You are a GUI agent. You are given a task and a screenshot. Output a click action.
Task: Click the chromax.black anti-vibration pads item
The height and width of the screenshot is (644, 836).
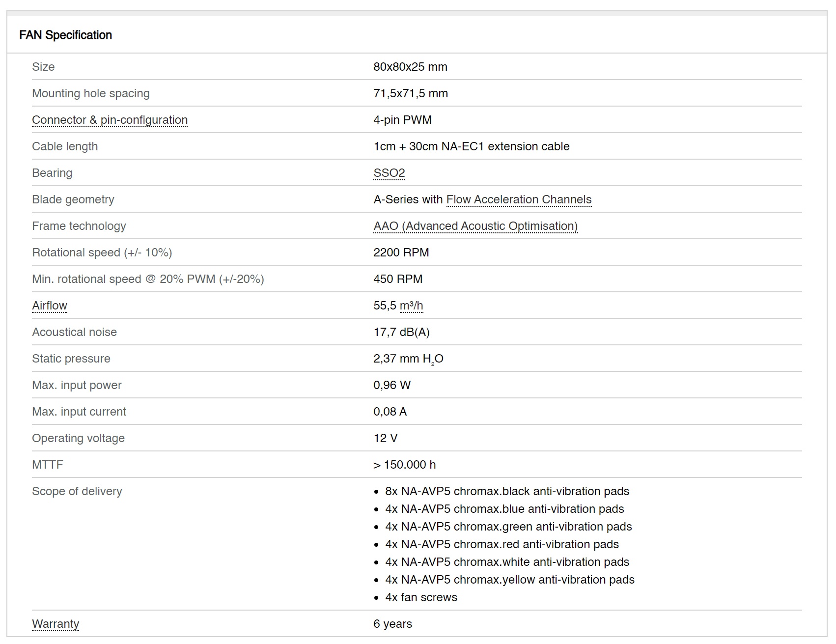507,491
